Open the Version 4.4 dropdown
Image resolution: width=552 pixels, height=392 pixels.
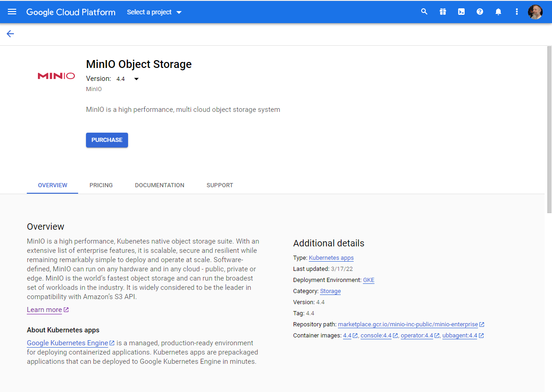128,79
